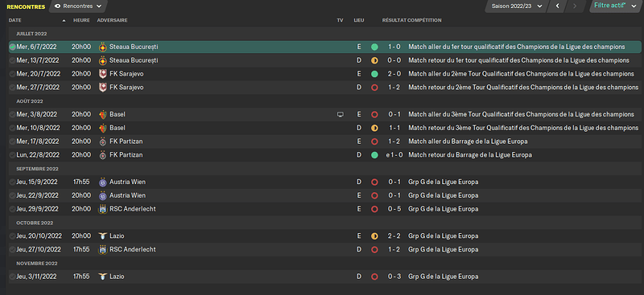This screenshot has height=295, width=644.
Task: Click the 1 - 2 result on 27/10/2022
Action: coord(394,250)
